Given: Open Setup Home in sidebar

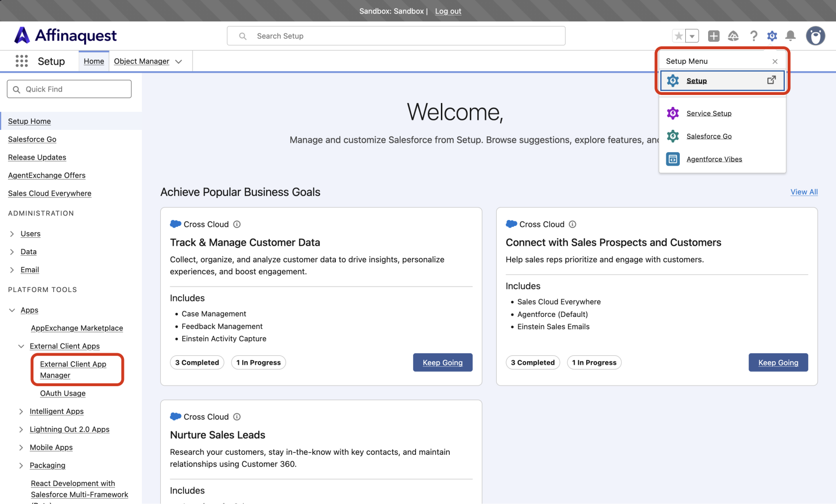Looking at the screenshot, I should coord(29,121).
